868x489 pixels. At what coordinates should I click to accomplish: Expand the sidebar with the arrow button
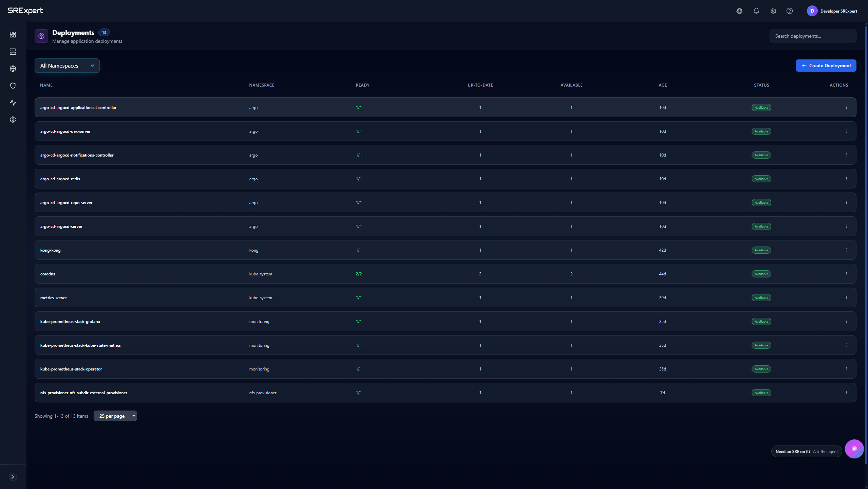click(x=13, y=477)
